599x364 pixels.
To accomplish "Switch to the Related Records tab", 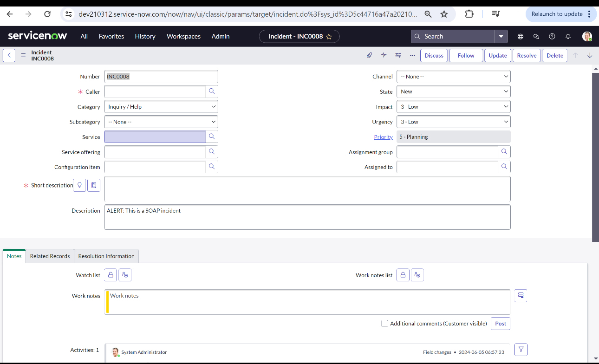I will pos(50,256).
